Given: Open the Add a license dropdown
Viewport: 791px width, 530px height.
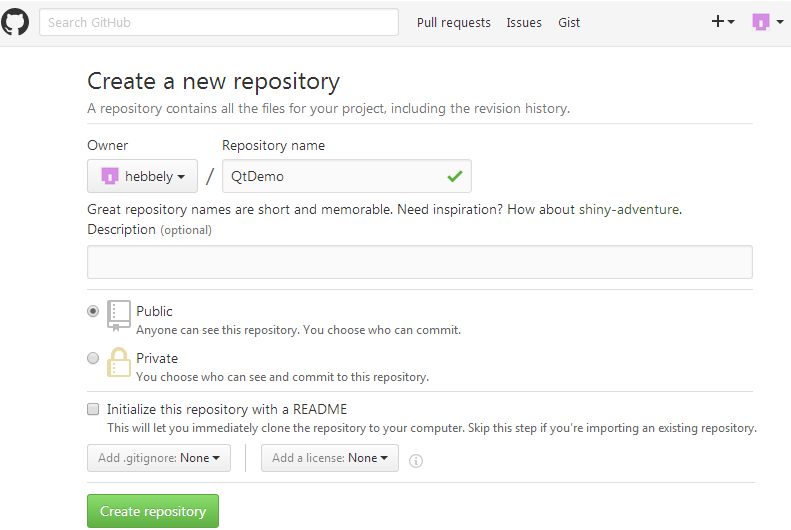Looking at the screenshot, I should (x=330, y=458).
